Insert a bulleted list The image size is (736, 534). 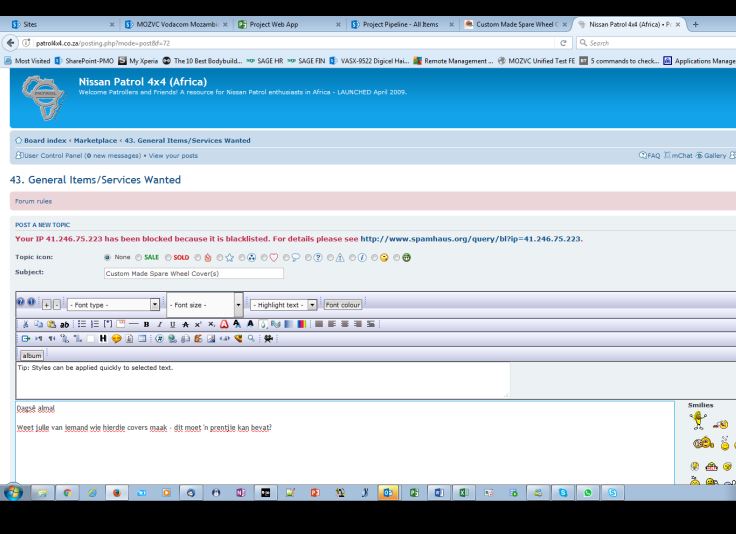(82, 324)
